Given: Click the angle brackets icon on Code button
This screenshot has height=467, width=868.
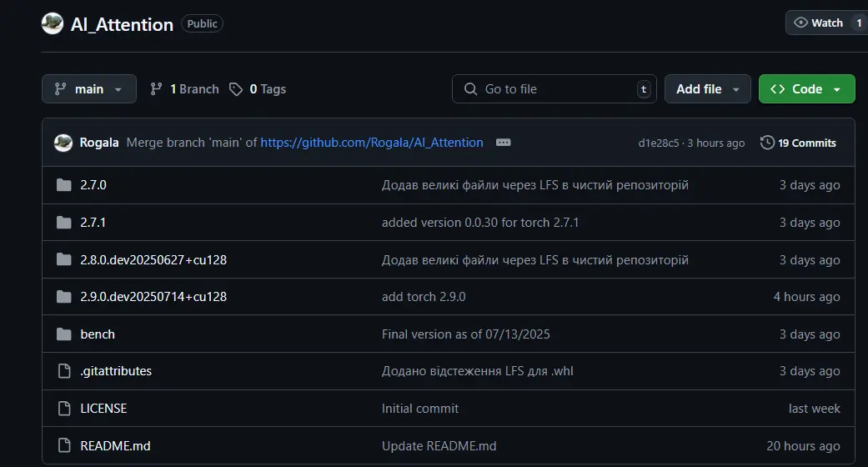Looking at the screenshot, I should 777,88.
